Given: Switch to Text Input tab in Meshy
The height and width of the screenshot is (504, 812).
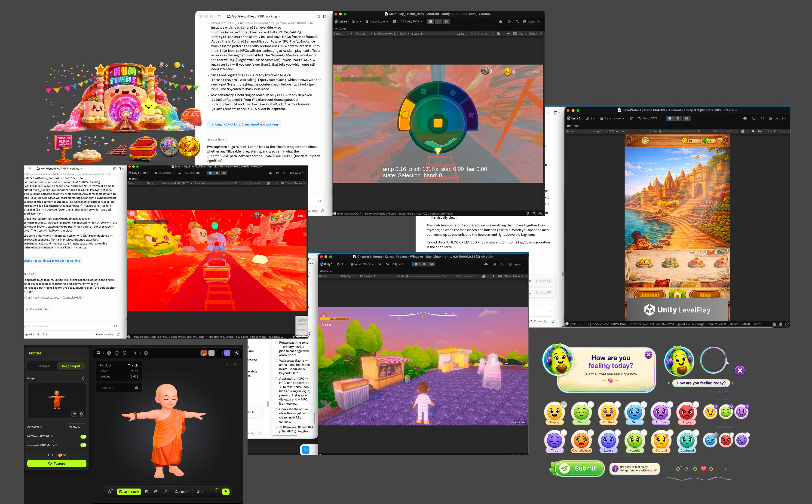Looking at the screenshot, I should [x=42, y=366].
